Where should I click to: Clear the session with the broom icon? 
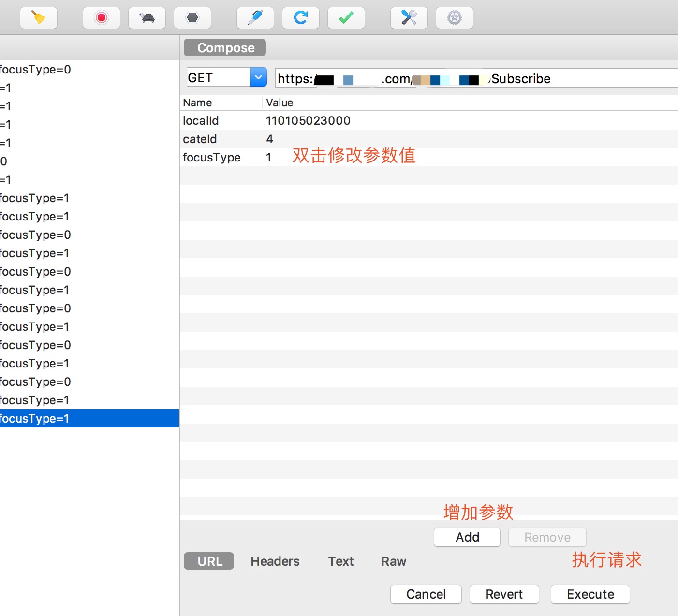(39, 18)
